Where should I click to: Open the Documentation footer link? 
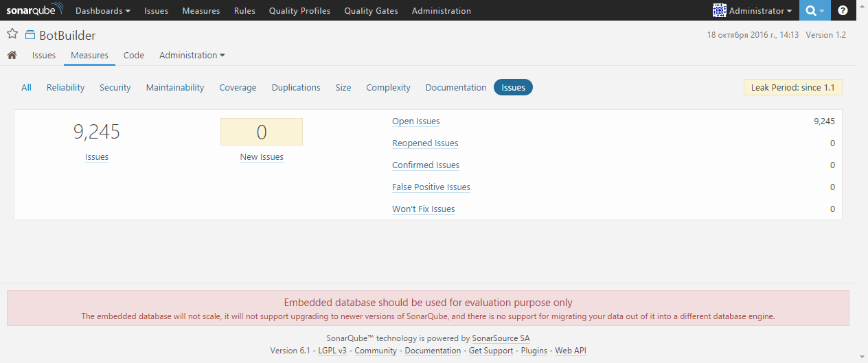click(433, 351)
